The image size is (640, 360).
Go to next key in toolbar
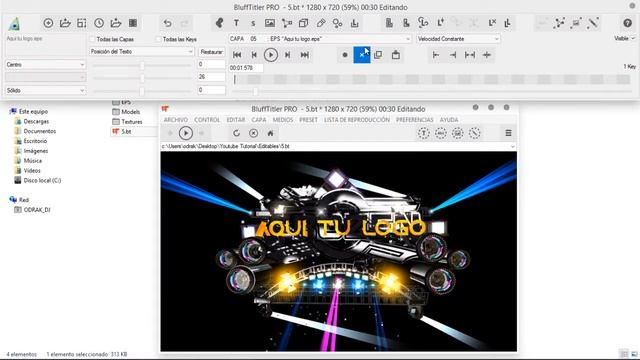tap(287, 55)
